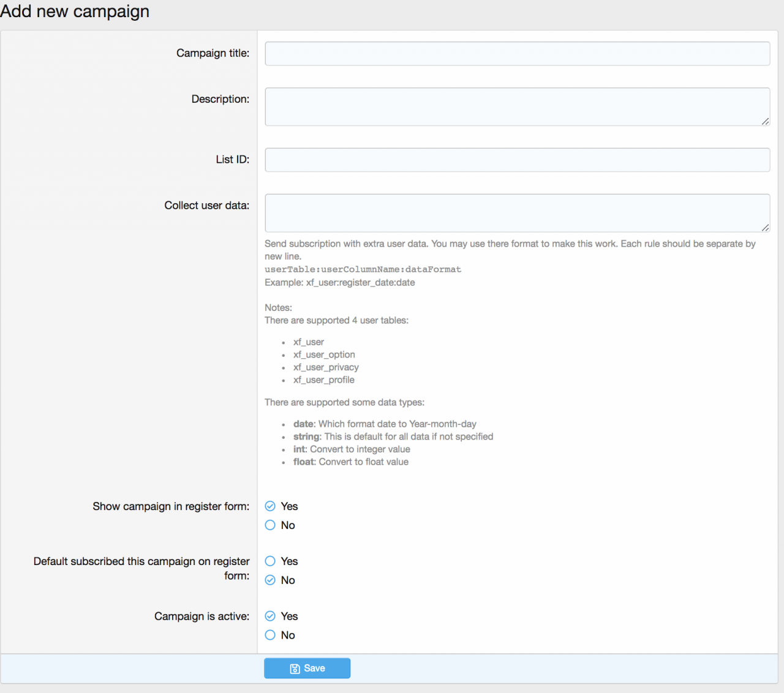Focus the Campaign title text field
784x693 pixels.
[x=517, y=54]
